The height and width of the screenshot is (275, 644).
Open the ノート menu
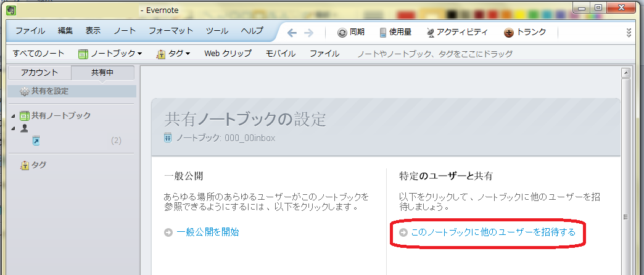click(125, 31)
